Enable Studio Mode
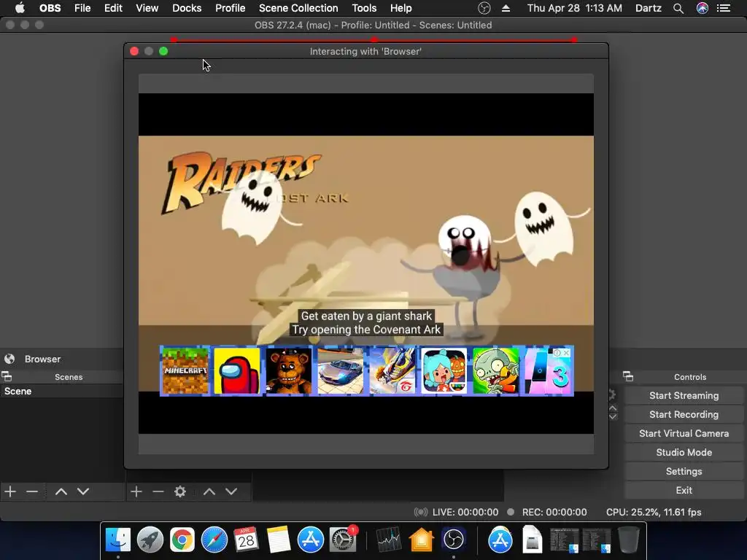Image resolution: width=747 pixels, height=560 pixels. (x=684, y=452)
